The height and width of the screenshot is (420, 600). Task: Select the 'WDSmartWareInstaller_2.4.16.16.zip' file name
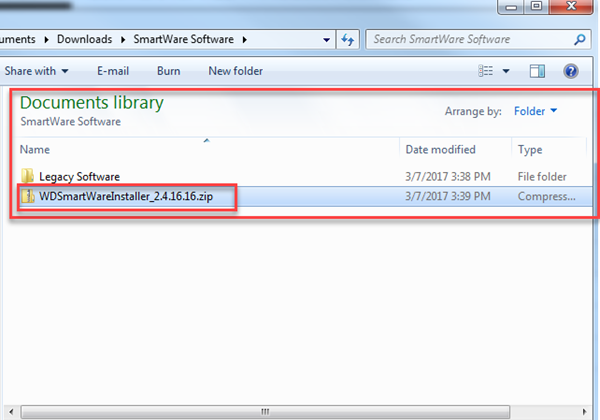(x=126, y=196)
